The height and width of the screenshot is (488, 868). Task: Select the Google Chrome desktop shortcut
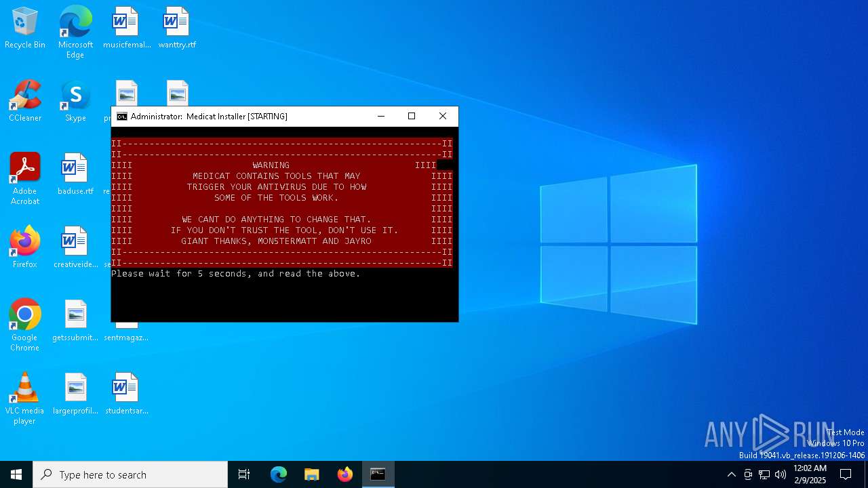[25, 325]
